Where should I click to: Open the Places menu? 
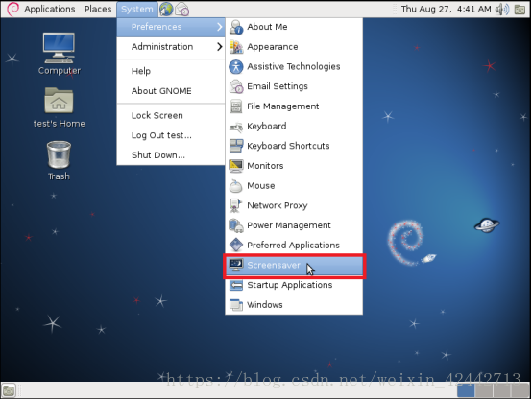[98, 9]
